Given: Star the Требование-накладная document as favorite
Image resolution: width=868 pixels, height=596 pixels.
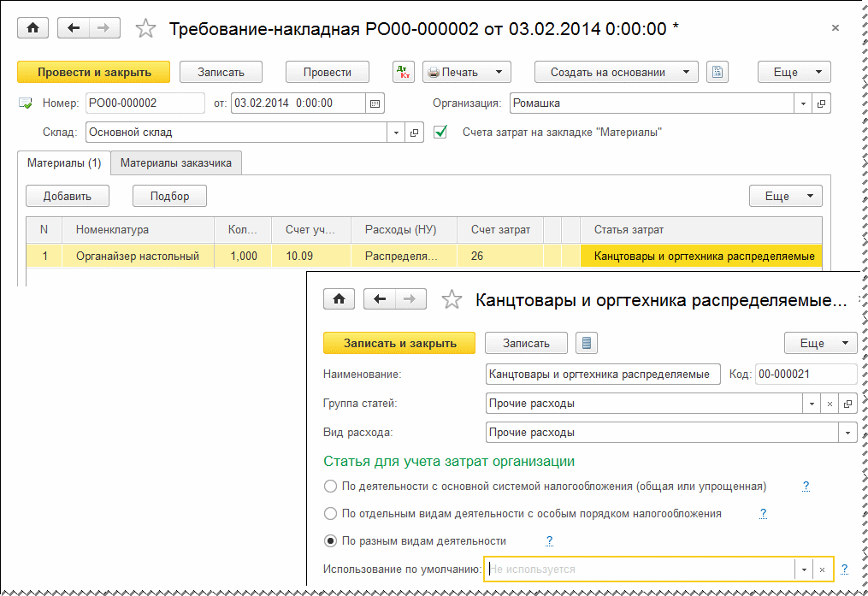Looking at the screenshot, I should (x=146, y=29).
